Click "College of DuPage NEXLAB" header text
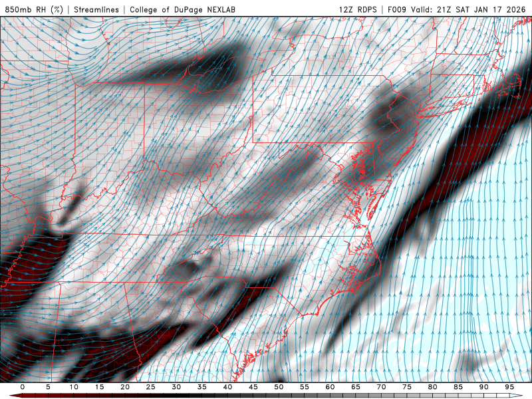The height and width of the screenshot is (399, 532). click(182, 9)
